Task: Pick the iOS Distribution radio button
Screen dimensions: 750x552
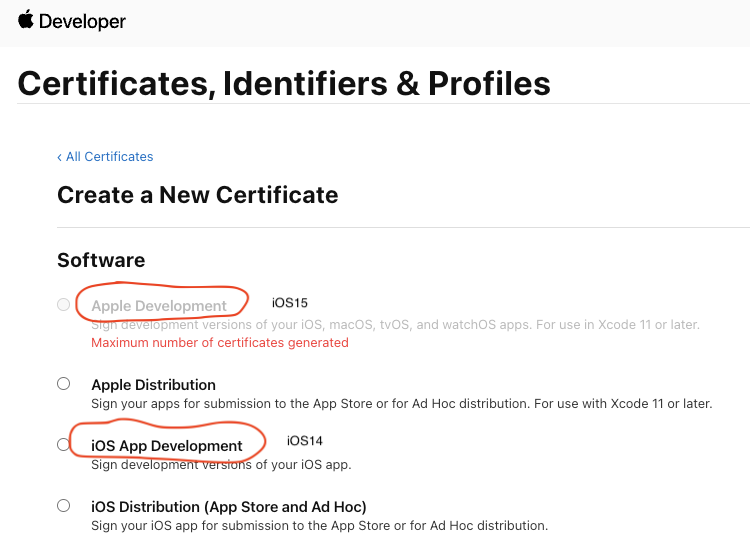Action: click(x=64, y=506)
